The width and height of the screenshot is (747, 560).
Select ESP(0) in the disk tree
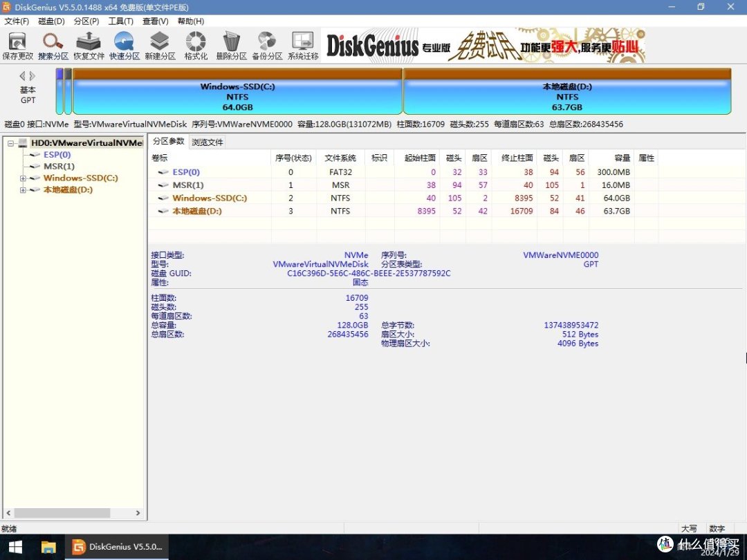57,155
